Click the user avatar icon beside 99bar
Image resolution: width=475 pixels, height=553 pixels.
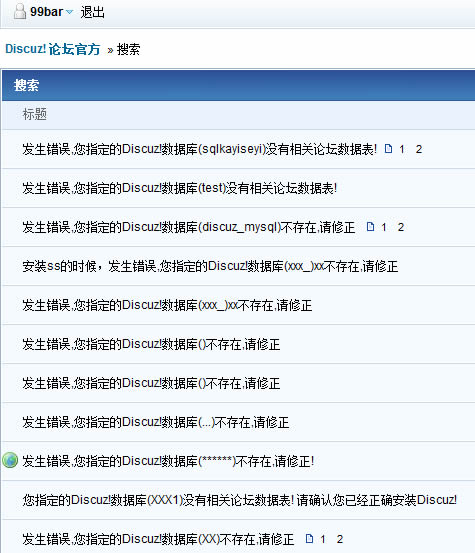point(20,11)
